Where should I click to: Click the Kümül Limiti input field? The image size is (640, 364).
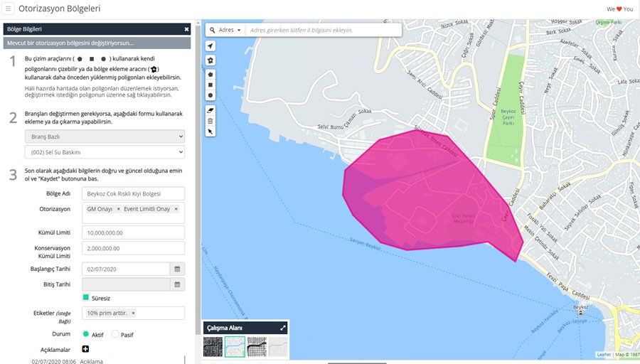pyautogui.click(x=133, y=232)
